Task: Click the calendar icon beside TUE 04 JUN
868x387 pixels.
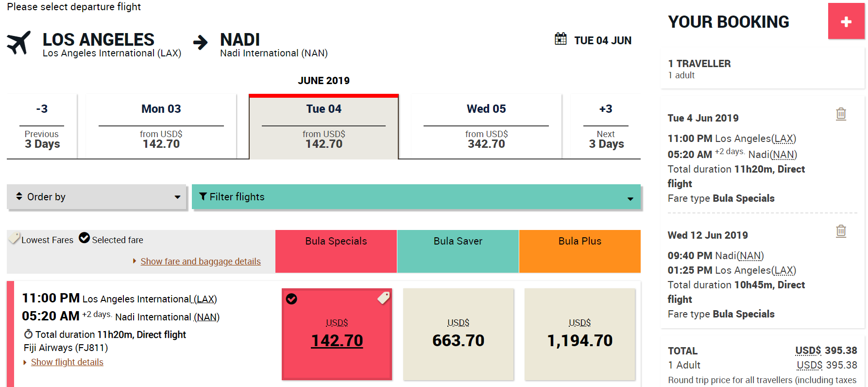Action: tap(561, 39)
